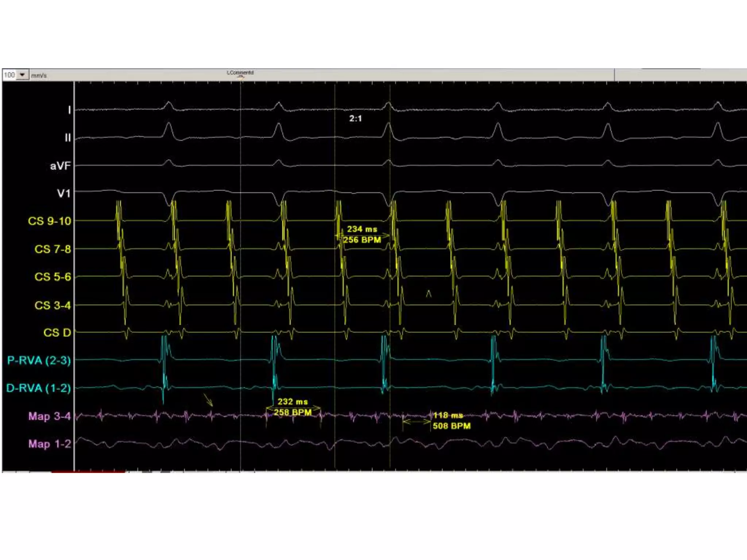The height and width of the screenshot is (560, 747).
Task: Select the CS 7-8 channel label
Action: click(53, 249)
